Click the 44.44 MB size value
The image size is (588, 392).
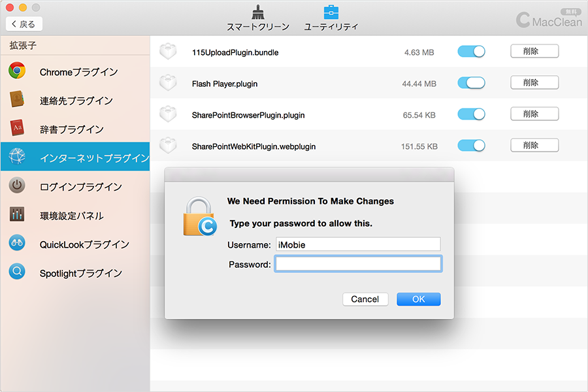(x=419, y=84)
